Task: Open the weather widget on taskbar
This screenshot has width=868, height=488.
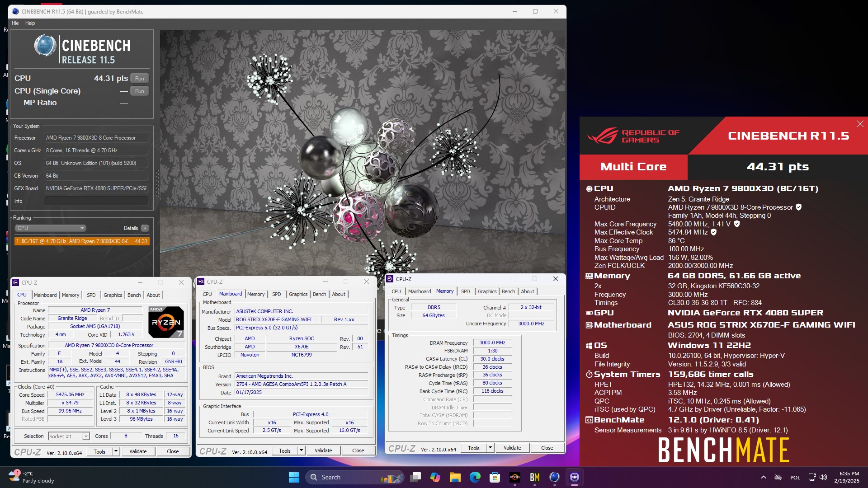Action: point(32,477)
